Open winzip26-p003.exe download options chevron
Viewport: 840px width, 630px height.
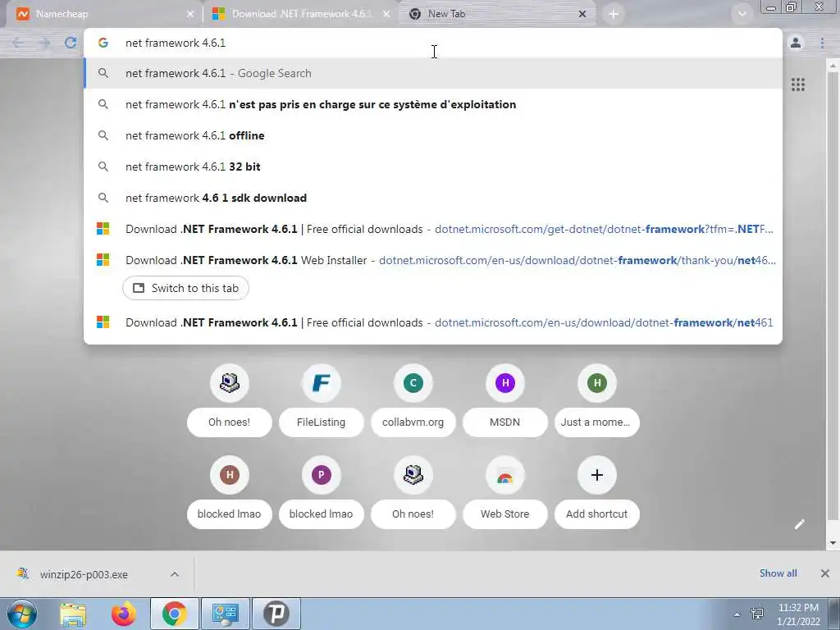[175, 574]
